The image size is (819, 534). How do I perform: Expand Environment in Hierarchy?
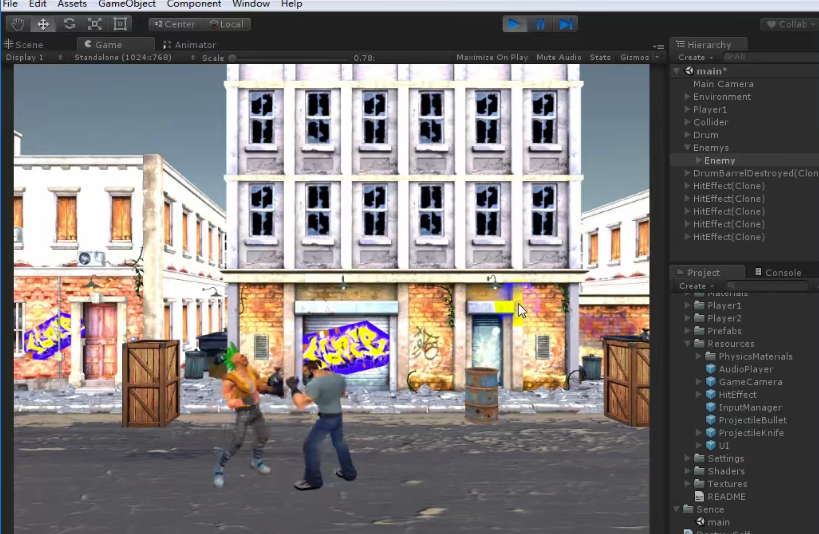[x=687, y=97]
